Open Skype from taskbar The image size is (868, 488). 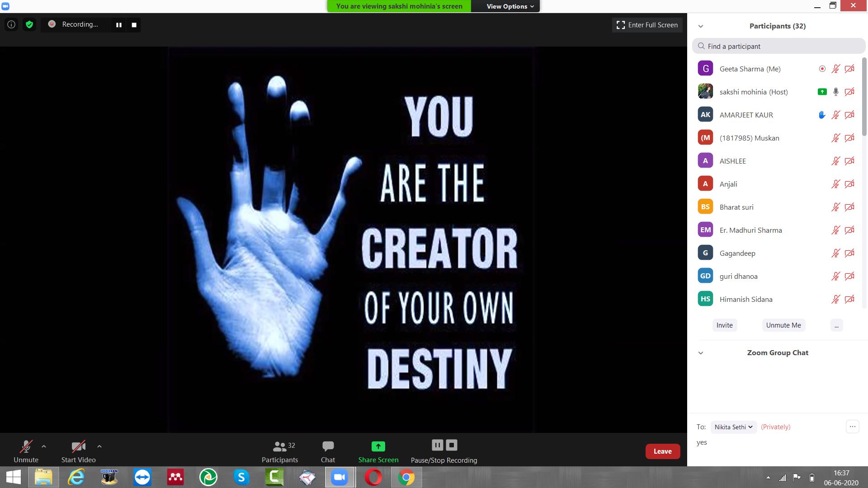[241, 477]
